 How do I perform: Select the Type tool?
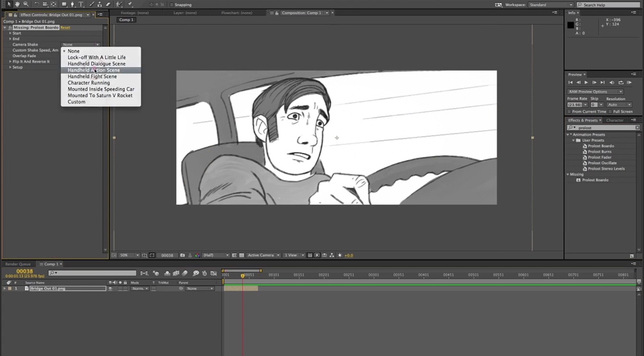(81, 4)
